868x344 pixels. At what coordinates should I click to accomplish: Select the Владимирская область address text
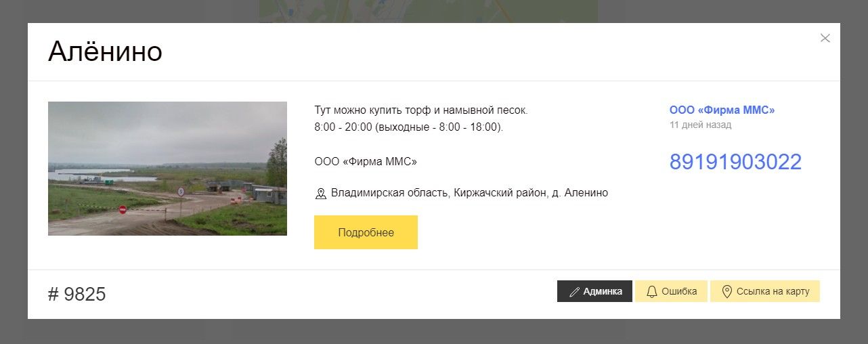pos(469,193)
